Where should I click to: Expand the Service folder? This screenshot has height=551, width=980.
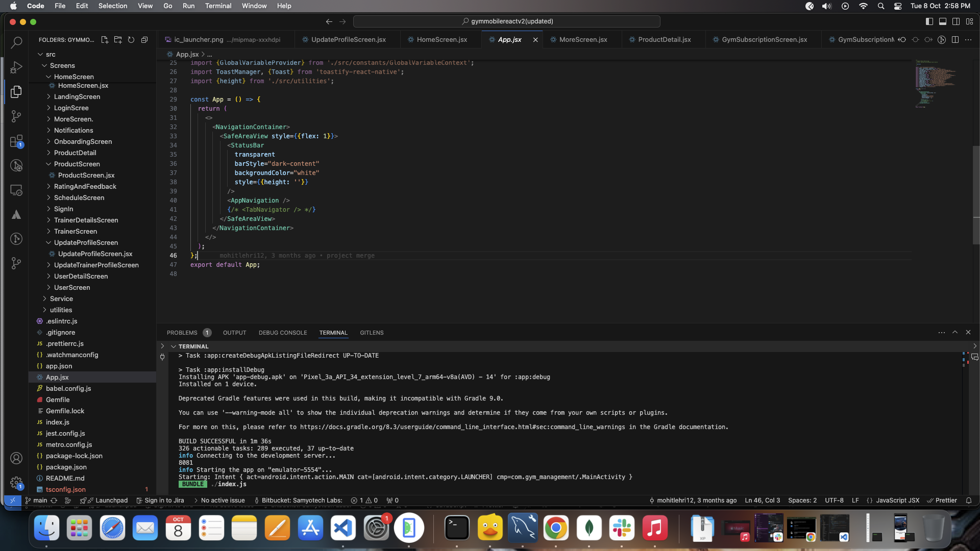click(x=61, y=299)
